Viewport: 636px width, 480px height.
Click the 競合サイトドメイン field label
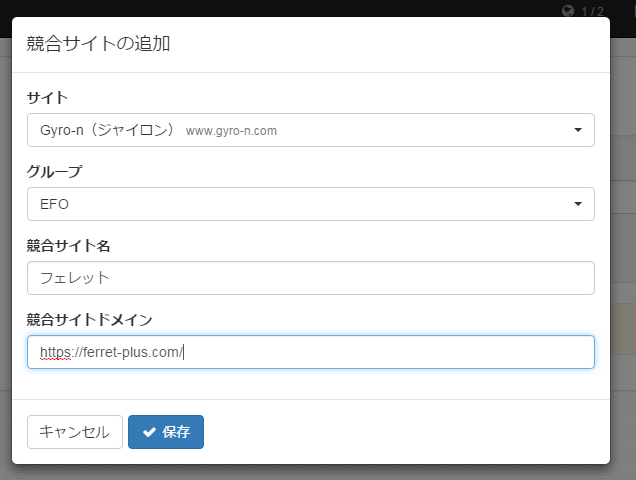click(x=90, y=320)
